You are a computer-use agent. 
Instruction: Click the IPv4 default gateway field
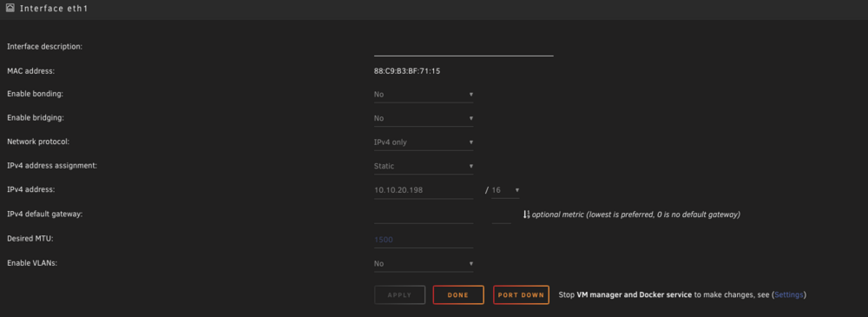click(x=424, y=215)
